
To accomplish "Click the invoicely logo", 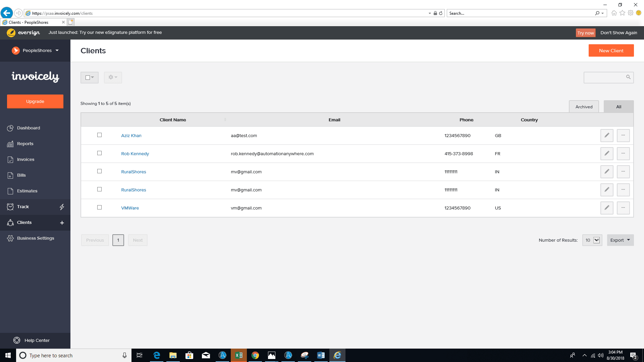I will click(35, 76).
